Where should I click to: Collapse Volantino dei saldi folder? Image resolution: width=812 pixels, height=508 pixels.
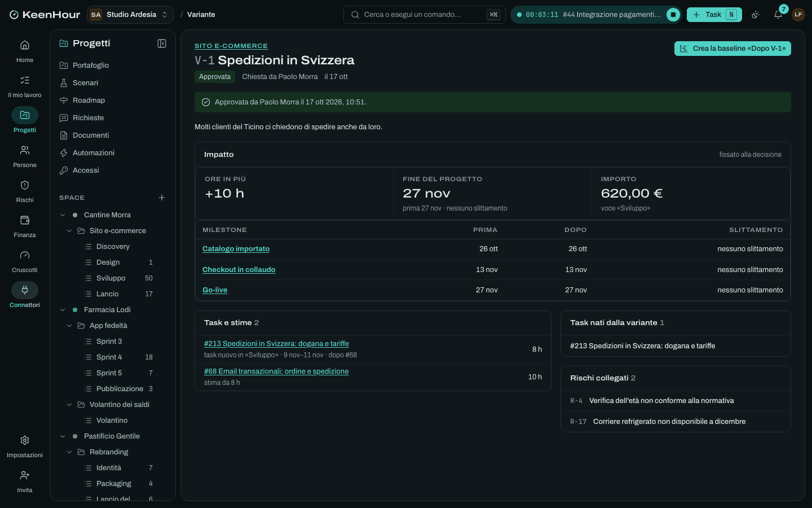tap(69, 405)
